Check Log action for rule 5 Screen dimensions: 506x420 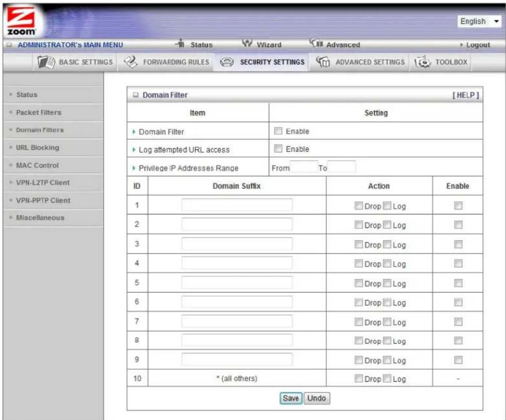click(x=387, y=283)
